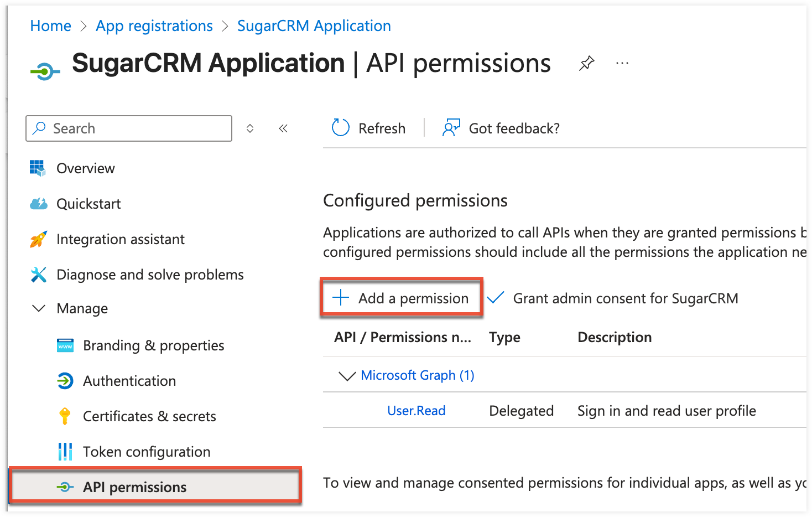This screenshot has height=517, width=812.
Task: Switch to the API permissions section
Action: pyautogui.click(x=134, y=487)
